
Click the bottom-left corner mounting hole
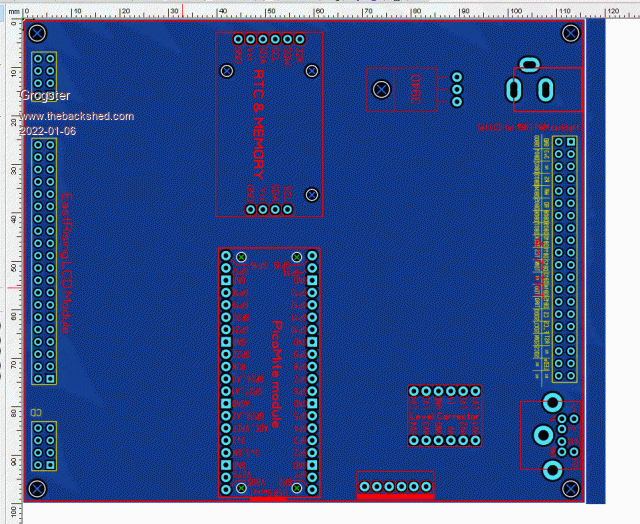coord(37,488)
